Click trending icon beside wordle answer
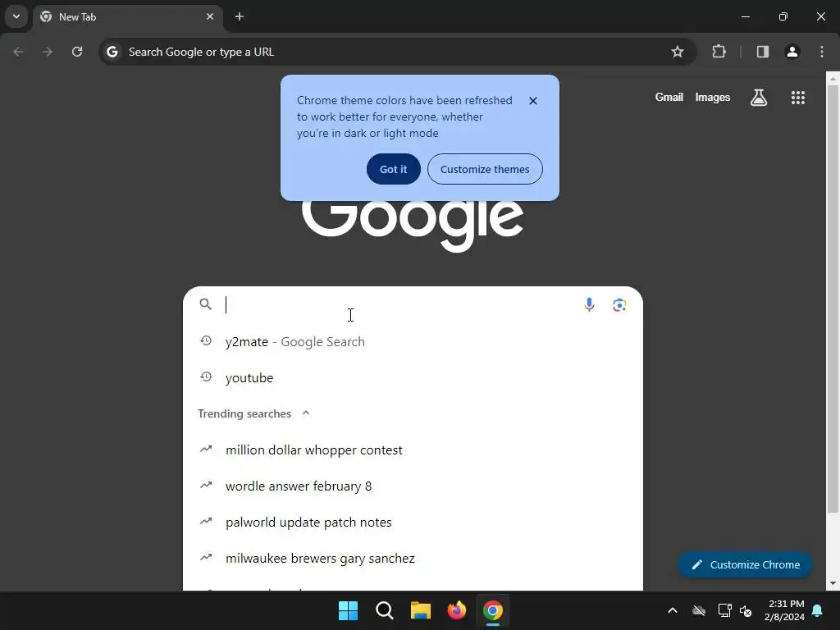This screenshot has width=840, height=630. pos(206,485)
